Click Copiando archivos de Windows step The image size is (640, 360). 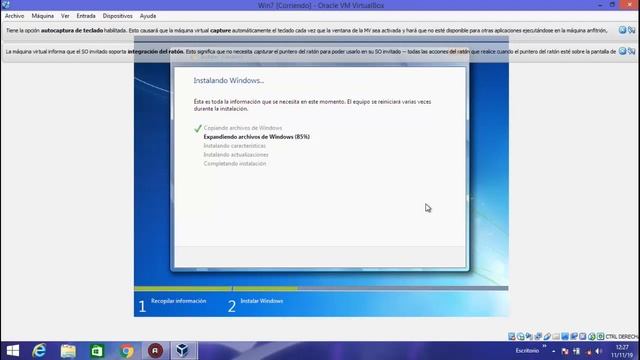tap(243, 128)
